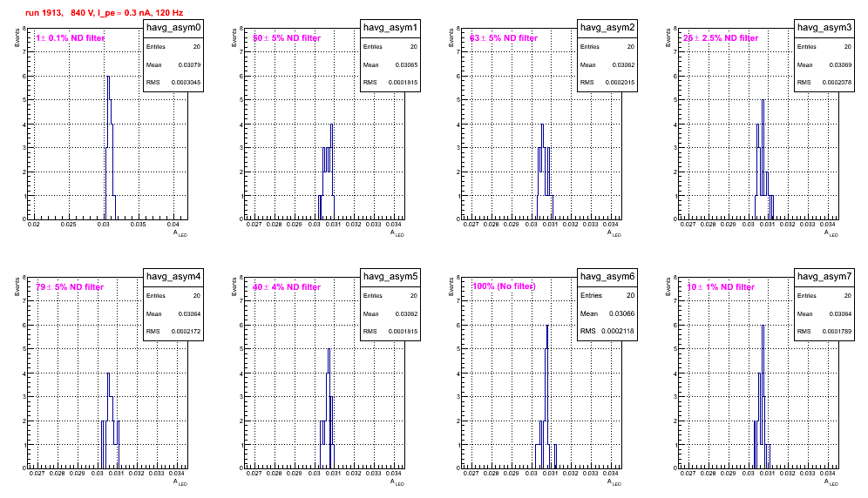The image size is (868, 498).
Task: Click the blue histogram in havg_asym2 plot
Action: (x=544, y=172)
